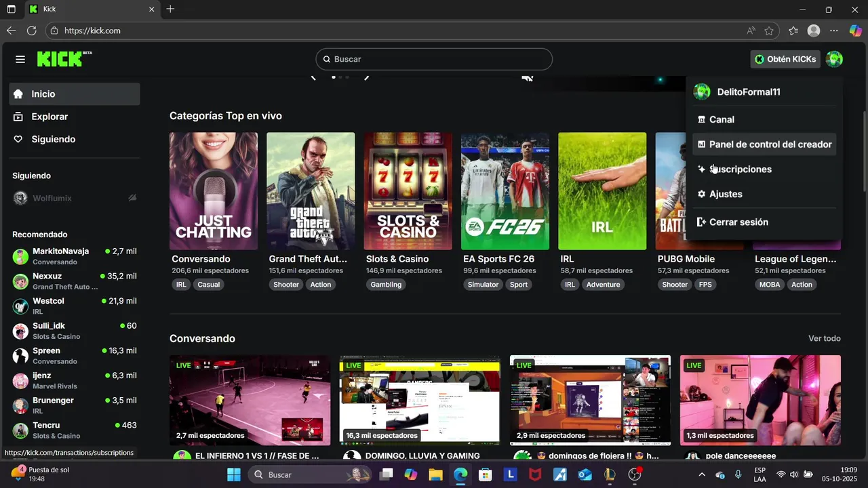The width and height of the screenshot is (868, 488).
Task: Select Canal from account menu
Action: click(764, 119)
